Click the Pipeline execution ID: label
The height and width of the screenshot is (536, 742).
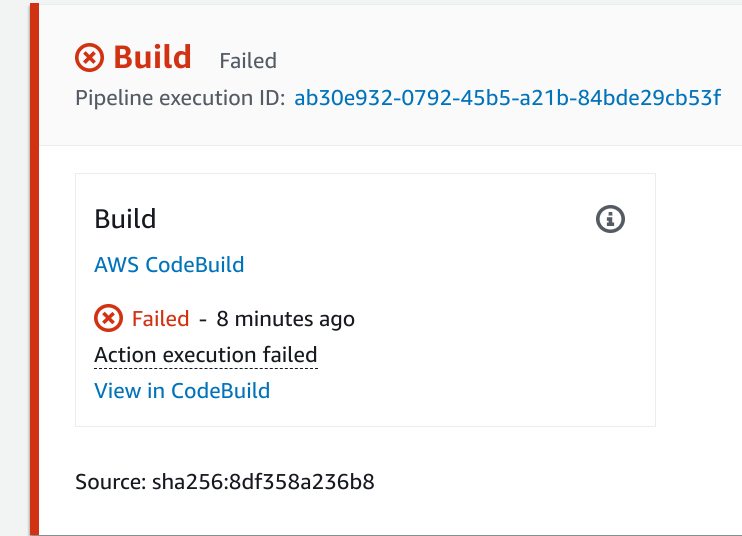click(180, 98)
